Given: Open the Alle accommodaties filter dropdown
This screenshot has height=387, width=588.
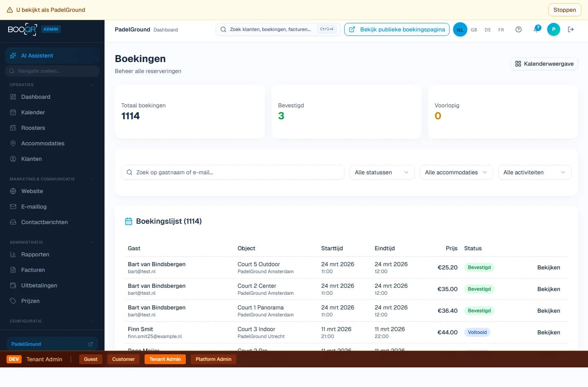Looking at the screenshot, I should coord(456,172).
